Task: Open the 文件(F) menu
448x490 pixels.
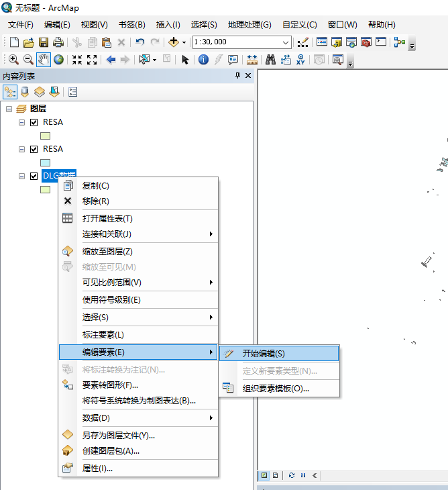Action: tap(21, 25)
